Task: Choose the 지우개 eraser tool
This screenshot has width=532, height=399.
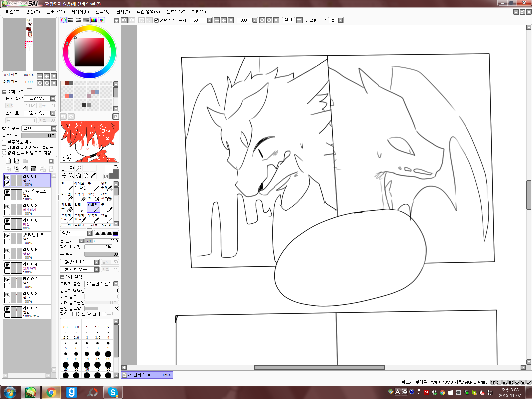Action: click(80, 197)
